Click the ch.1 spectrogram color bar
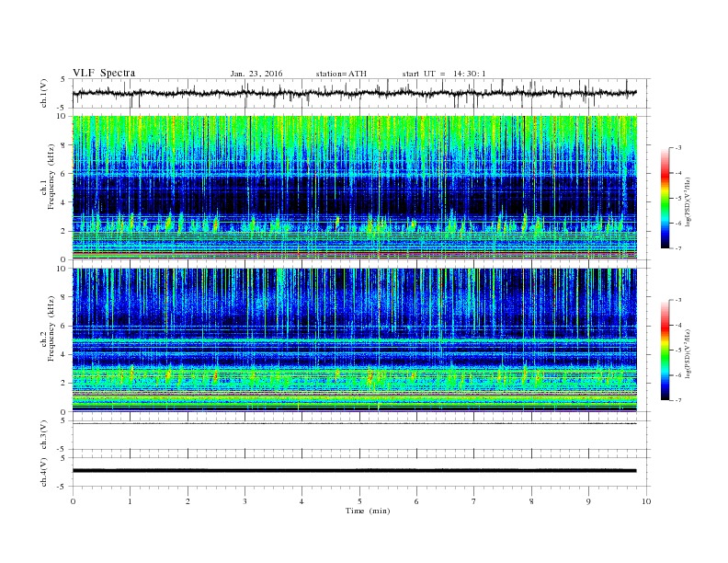 (x=665, y=198)
